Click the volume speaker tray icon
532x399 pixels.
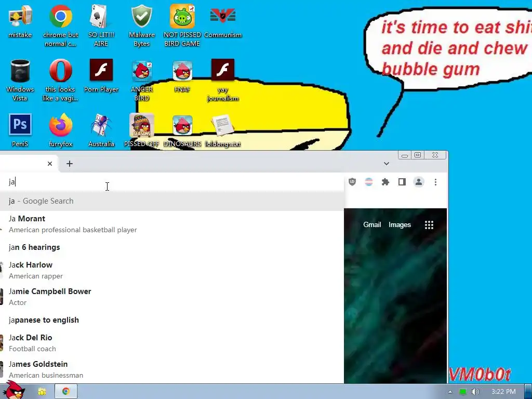pyautogui.click(x=475, y=392)
